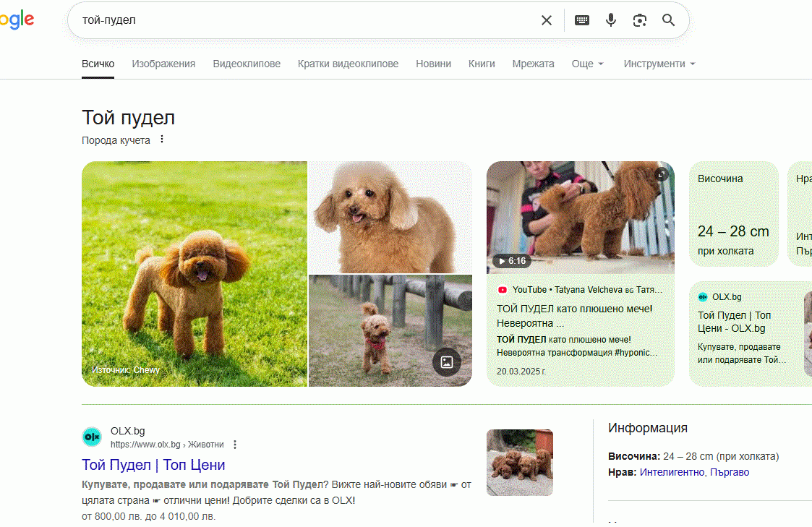812x527 pixels.
Task: Clear the search box with X icon
Action: click(547, 20)
